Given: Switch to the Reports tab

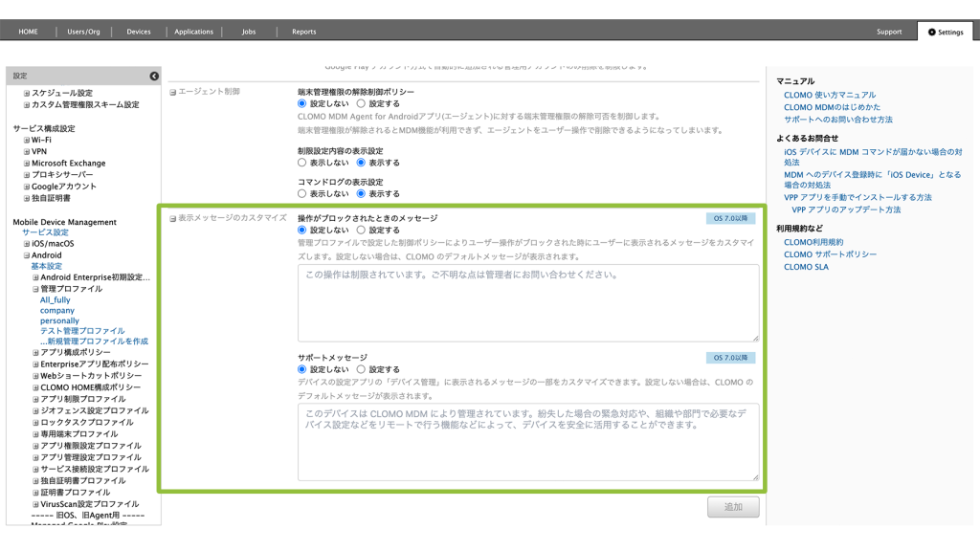Looking at the screenshot, I should tap(303, 32).
